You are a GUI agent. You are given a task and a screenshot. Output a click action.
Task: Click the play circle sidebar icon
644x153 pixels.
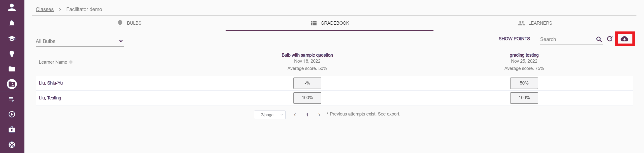coord(12,114)
